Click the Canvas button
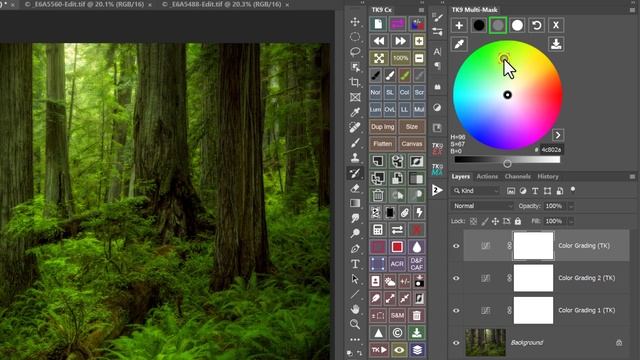Viewport: 640px width, 360px height. 412,144
